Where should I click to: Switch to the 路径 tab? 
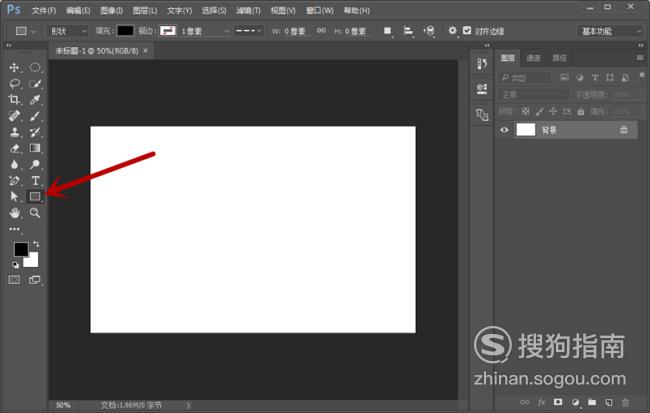pos(559,58)
